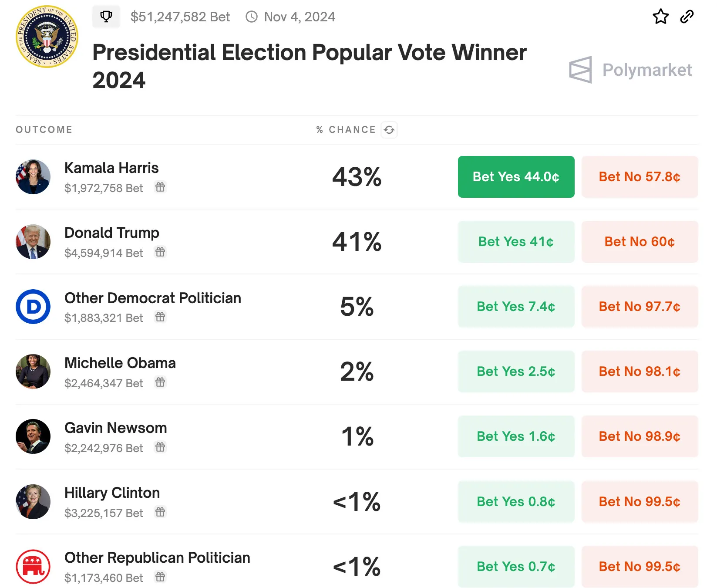The height and width of the screenshot is (588, 717).
Task: Refresh the % chance column
Action: tap(389, 130)
